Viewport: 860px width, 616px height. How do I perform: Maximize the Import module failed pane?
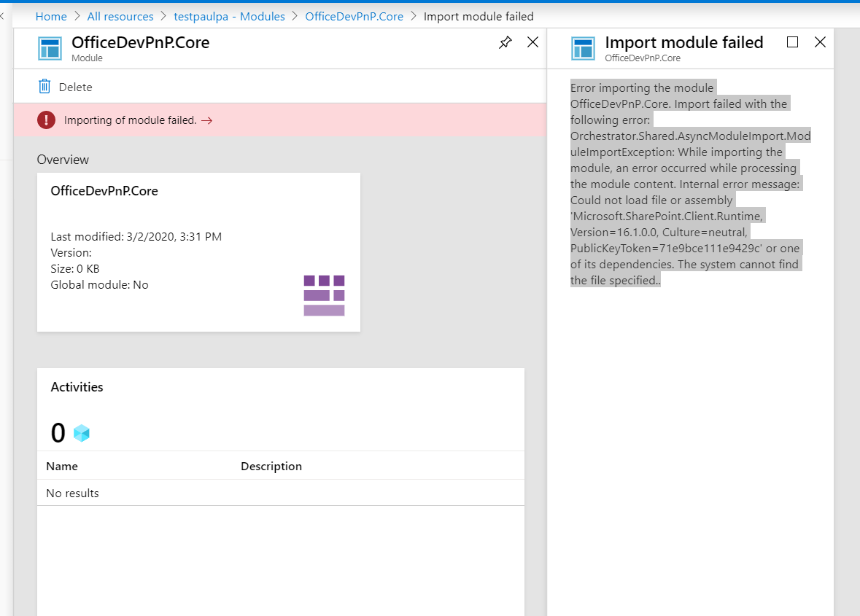pyautogui.click(x=792, y=42)
